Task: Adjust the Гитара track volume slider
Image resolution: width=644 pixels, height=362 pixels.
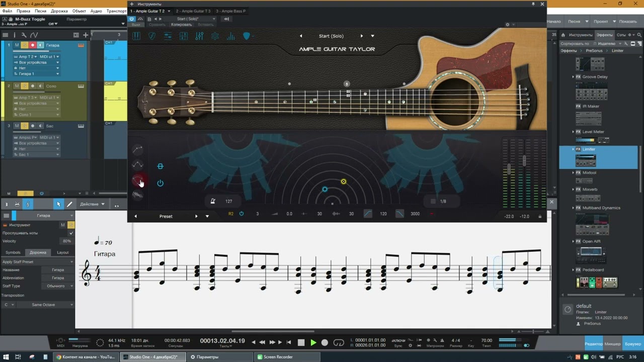Action: pos(38,51)
